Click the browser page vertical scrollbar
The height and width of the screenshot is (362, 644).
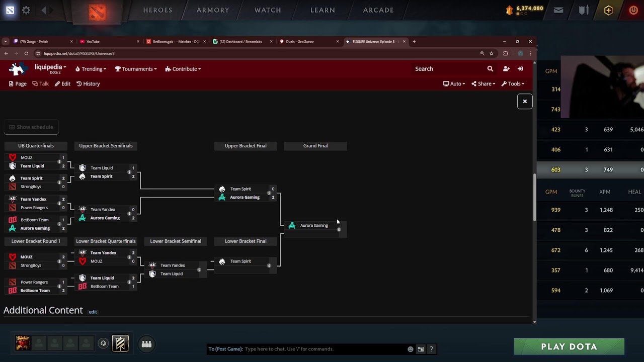pos(534,198)
